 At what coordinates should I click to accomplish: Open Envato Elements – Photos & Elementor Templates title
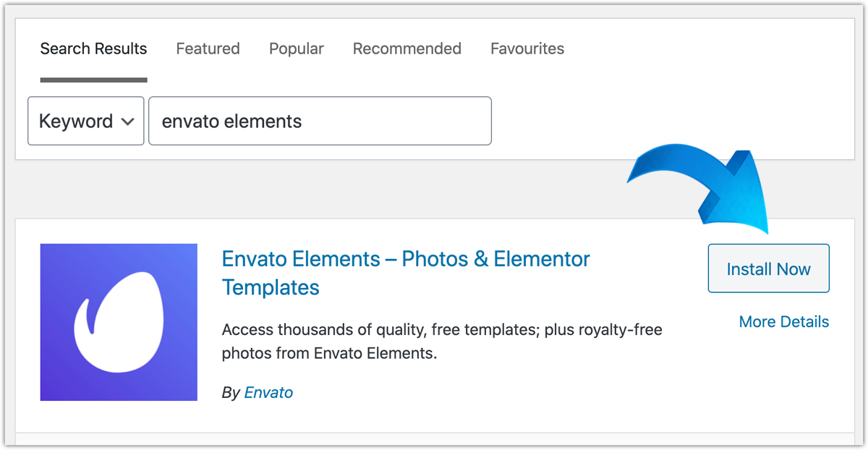(406, 273)
